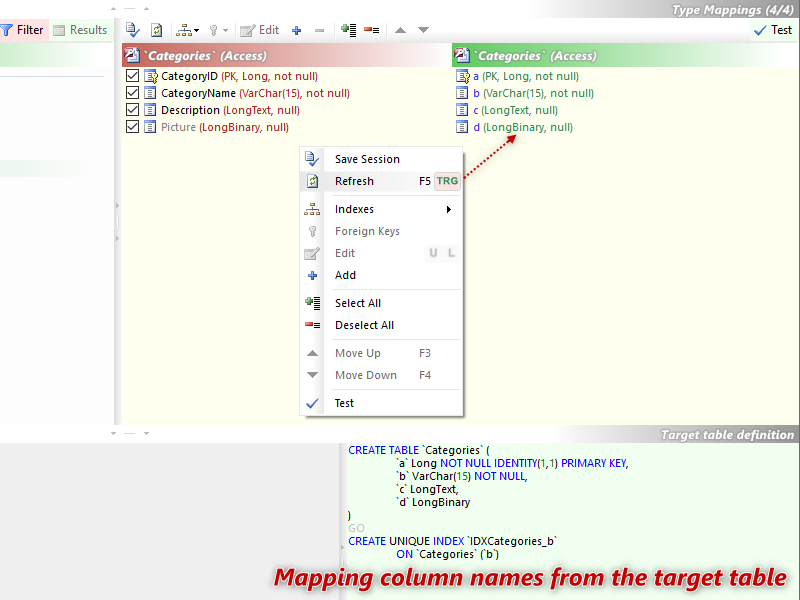Screen dimensions: 800x600
Task: Click the Save Session toolbar icon
Action: tap(133, 30)
